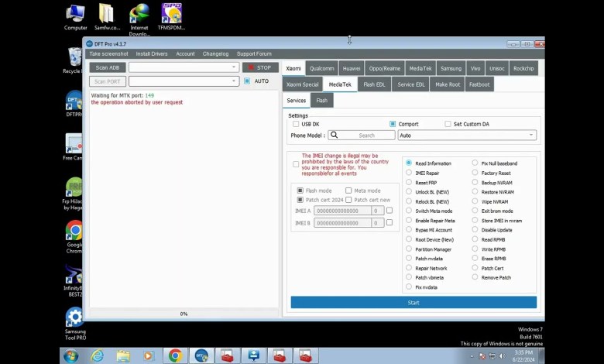Viewport: 604px width, 364px height.
Task: Open the Install Drivers menu
Action: click(152, 54)
